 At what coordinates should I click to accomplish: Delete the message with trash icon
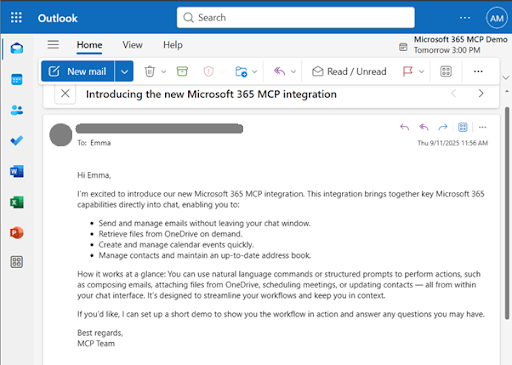[150, 71]
